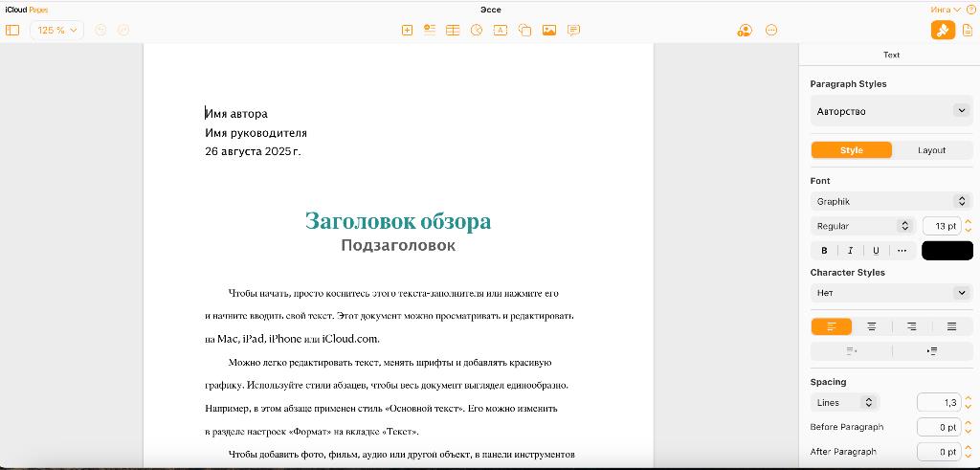Increase paragraph indent

click(x=932, y=351)
